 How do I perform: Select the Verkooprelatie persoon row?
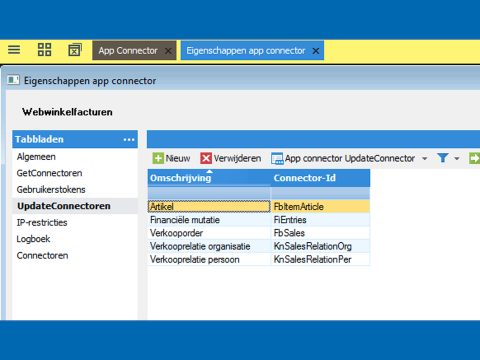209,259
